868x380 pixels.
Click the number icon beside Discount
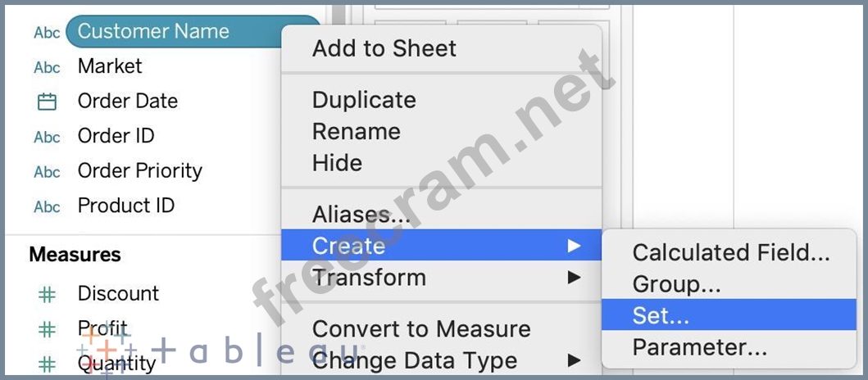coord(48,294)
